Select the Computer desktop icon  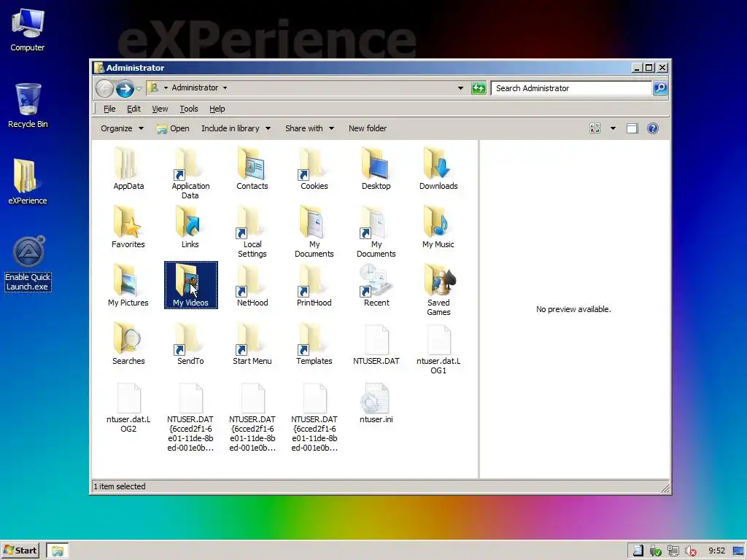coord(28,30)
